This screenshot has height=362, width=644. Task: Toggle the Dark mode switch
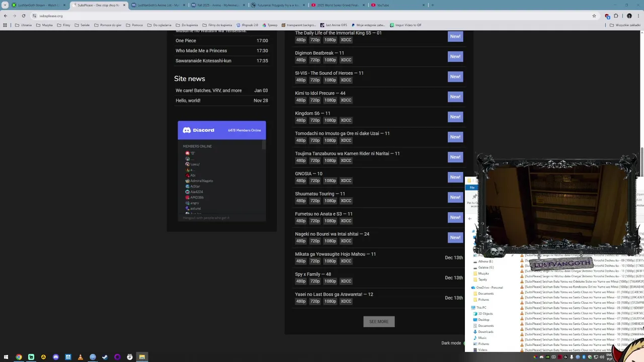(x=464, y=343)
